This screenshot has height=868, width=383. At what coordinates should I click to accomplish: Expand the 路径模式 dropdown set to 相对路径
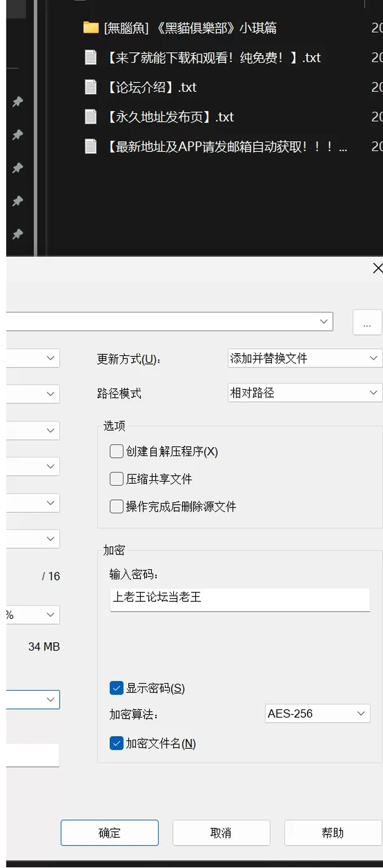(305, 393)
